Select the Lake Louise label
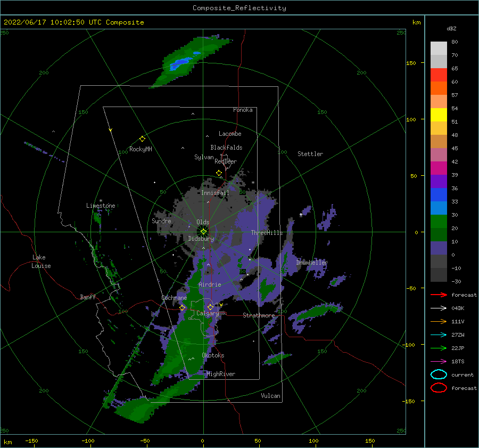 pos(42,262)
